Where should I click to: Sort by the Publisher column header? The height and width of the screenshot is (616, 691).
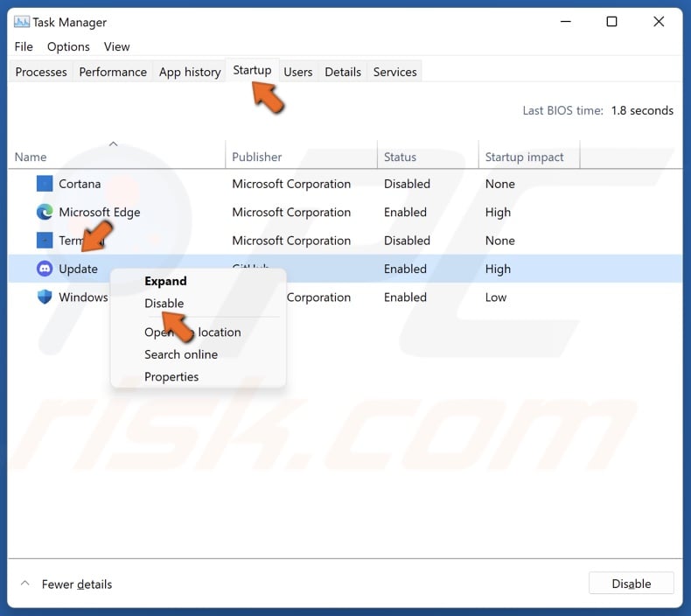257,157
